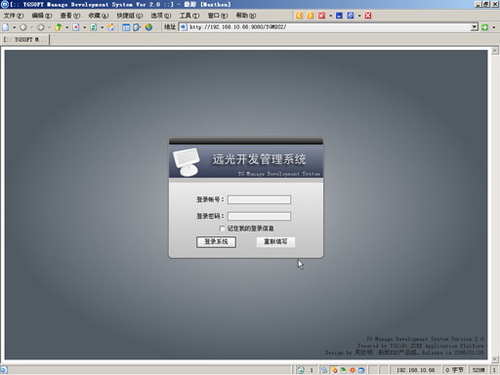Open dropdown arrow beside the new page icon

[x=14, y=27]
